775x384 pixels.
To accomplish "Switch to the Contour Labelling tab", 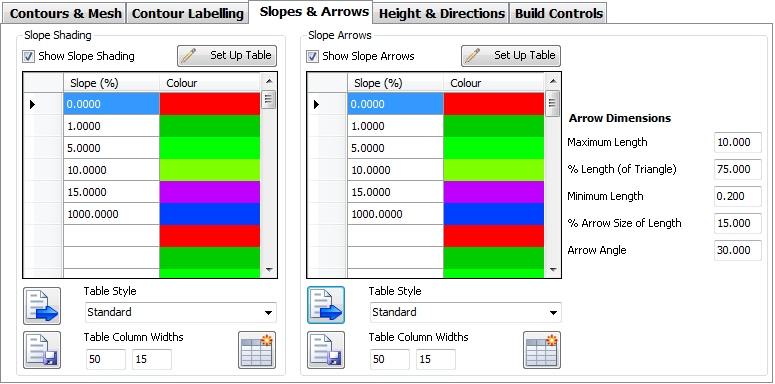I will pyautogui.click(x=187, y=13).
